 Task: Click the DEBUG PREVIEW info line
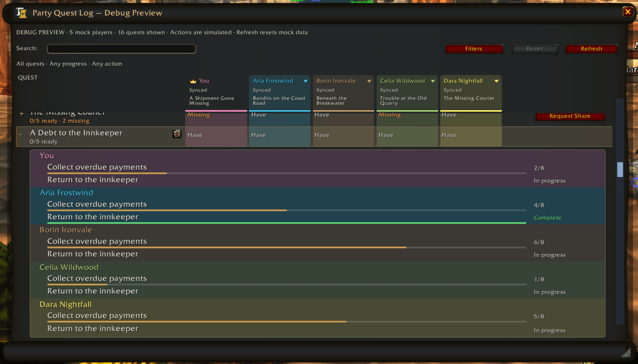point(162,32)
